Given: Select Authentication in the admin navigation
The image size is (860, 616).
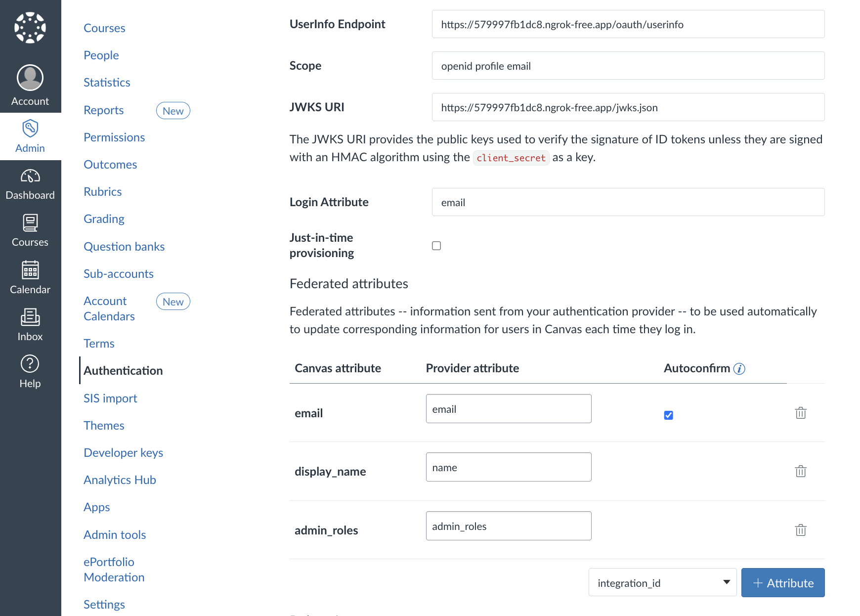Looking at the screenshot, I should coord(123,370).
